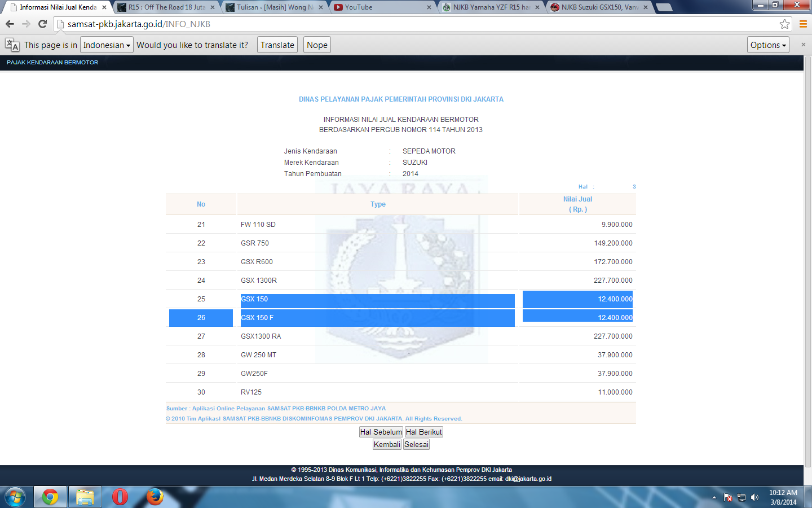Image resolution: width=812 pixels, height=508 pixels.
Task: Dismiss the translate bar with X
Action: [x=804, y=45]
